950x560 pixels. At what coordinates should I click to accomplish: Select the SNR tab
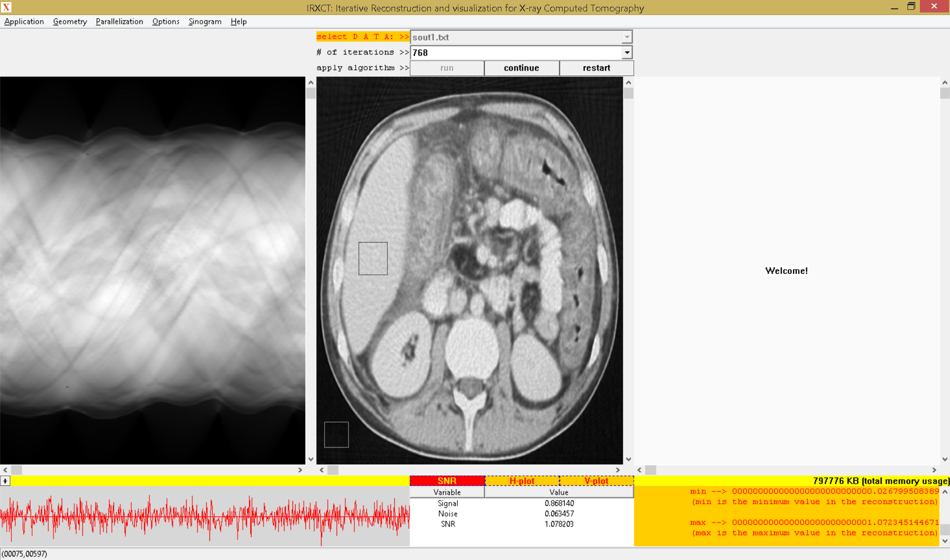click(x=447, y=481)
